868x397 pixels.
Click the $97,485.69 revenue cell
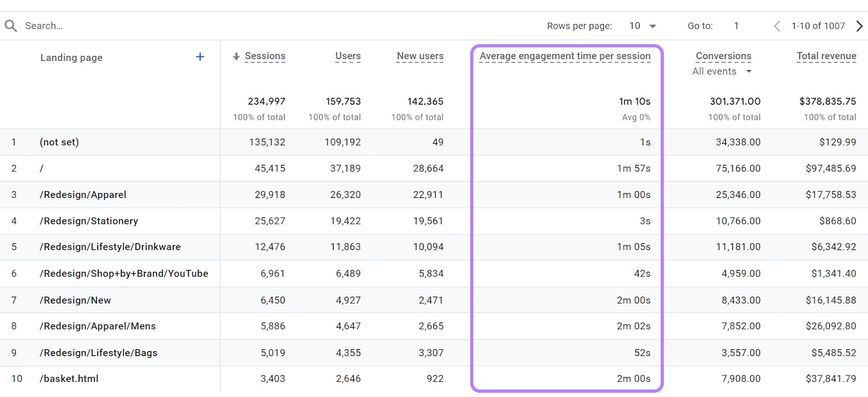pyautogui.click(x=831, y=168)
